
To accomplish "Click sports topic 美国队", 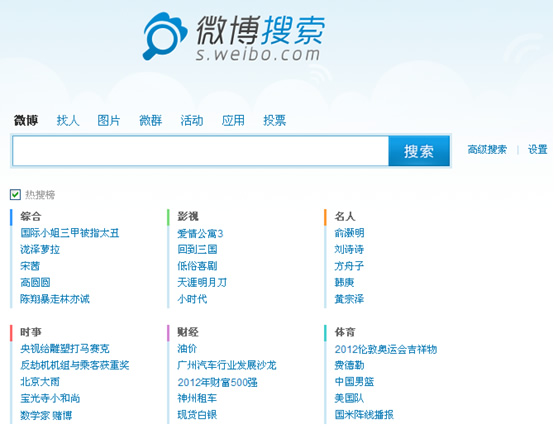I will (349, 398).
